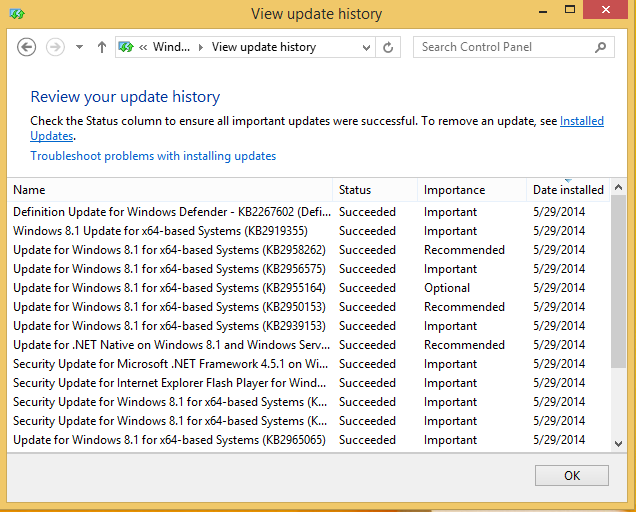Click the Back navigation arrow
636x512 pixels.
click(x=26, y=47)
